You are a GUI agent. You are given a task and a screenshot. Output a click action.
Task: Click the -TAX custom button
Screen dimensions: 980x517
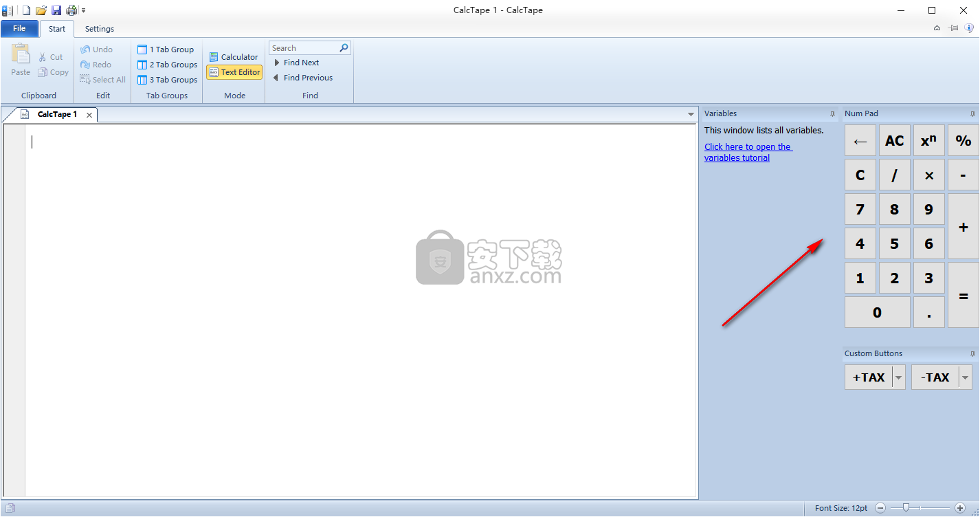coord(935,377)
